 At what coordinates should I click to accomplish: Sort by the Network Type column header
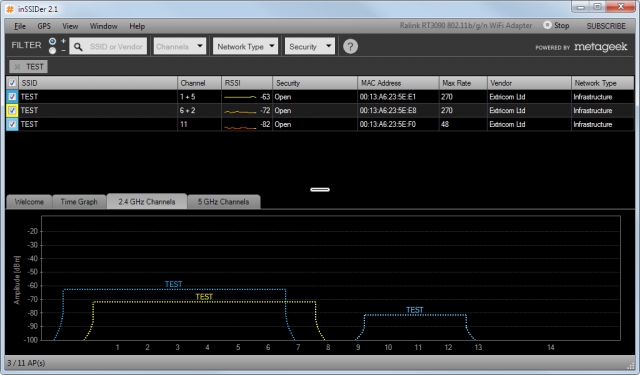point(602,83)
